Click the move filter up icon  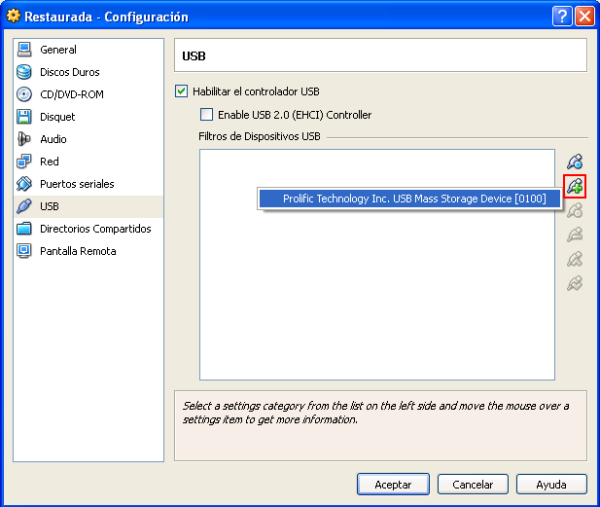pos(574,259)
